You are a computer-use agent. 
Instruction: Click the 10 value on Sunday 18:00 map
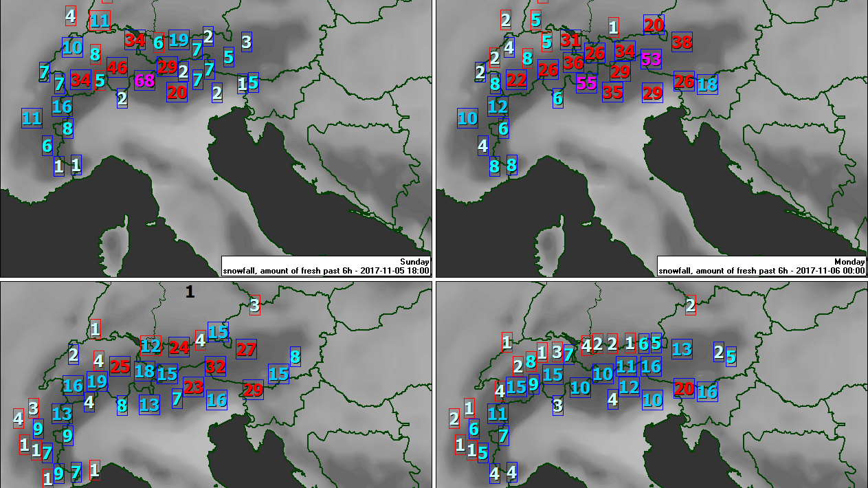coord(72,47)
